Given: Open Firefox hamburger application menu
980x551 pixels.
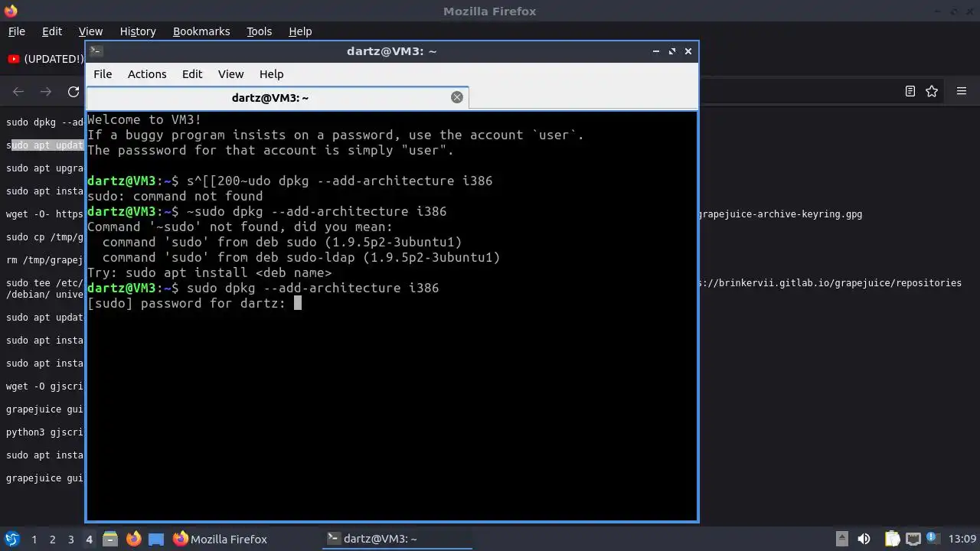Looking at the screenshot, I should [x=962, y=91].
